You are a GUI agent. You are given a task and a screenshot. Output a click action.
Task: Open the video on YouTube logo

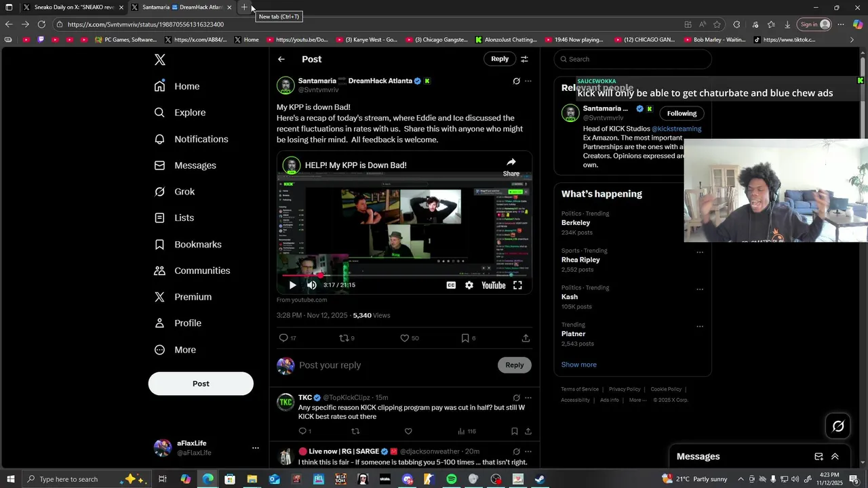[x=494, y=285]
